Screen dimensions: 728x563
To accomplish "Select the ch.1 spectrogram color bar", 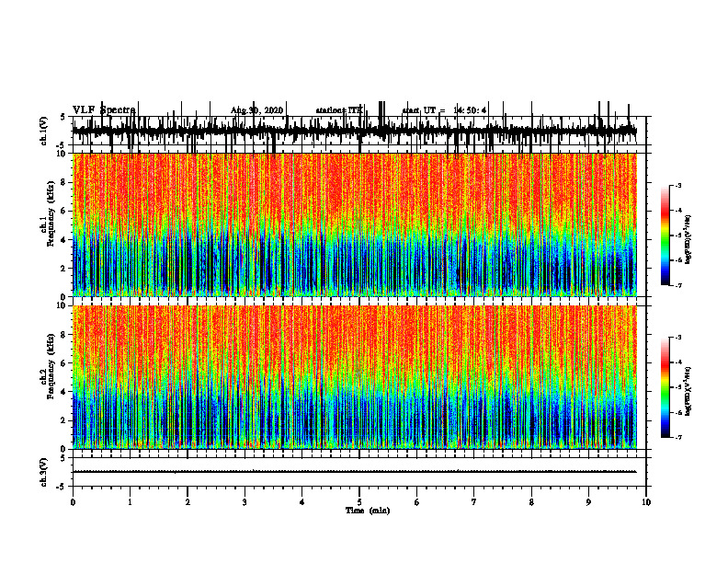I will [x=665, y=236].
